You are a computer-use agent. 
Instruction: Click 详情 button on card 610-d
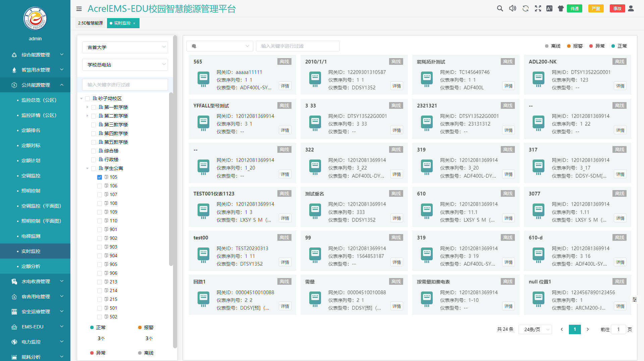(x=620, y=262)
